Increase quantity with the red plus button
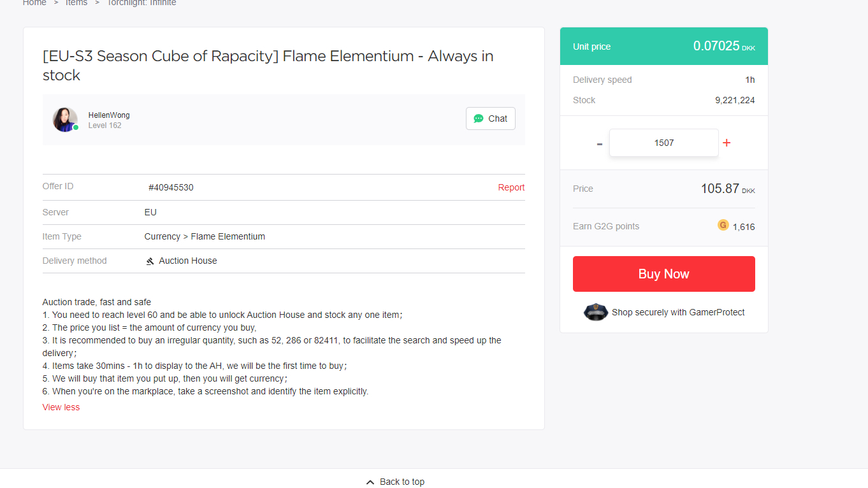 727,143
